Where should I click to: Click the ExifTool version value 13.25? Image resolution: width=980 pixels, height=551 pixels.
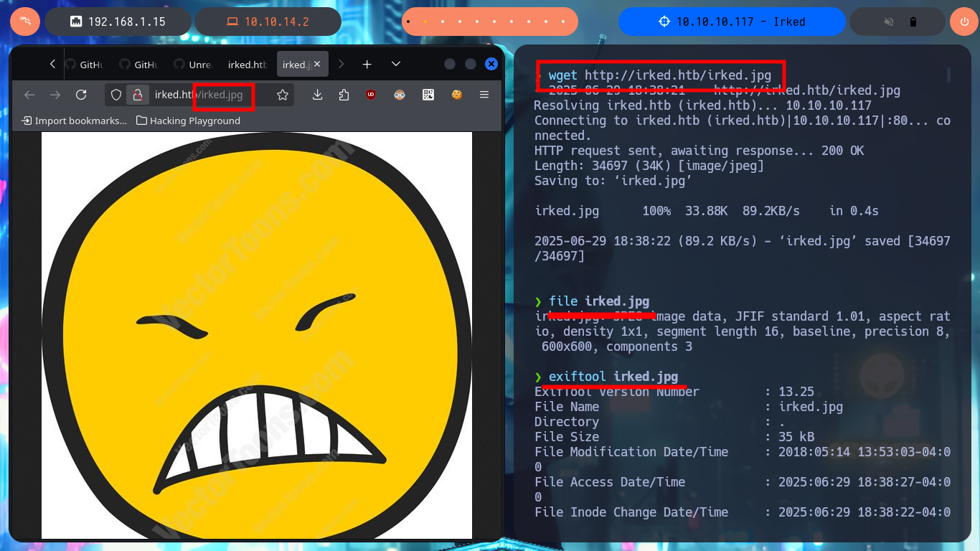point(796,392)
